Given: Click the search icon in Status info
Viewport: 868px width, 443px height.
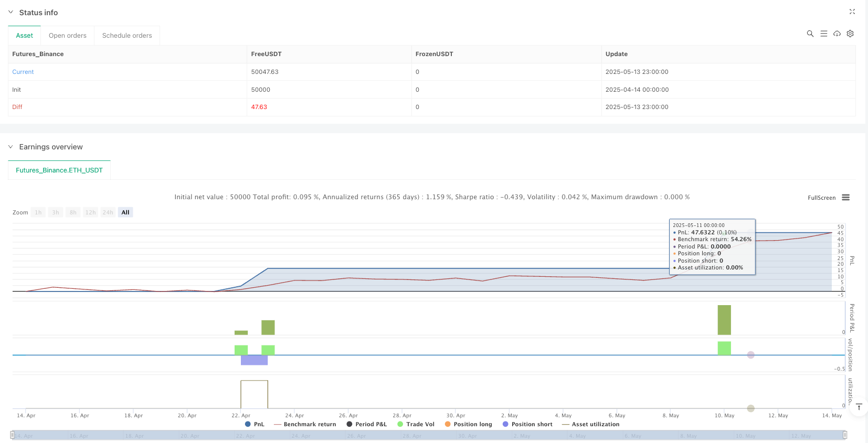Looking at the screenshot, I should [810, 34].
